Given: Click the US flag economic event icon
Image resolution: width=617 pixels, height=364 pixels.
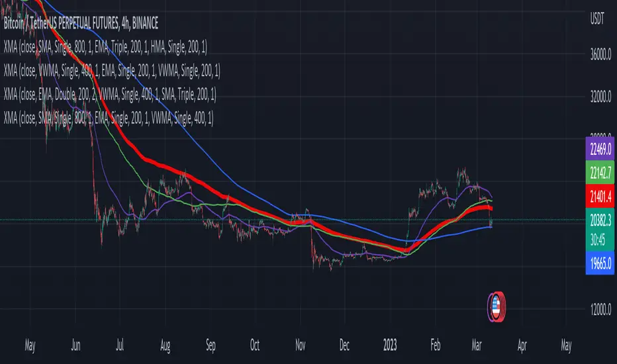Looking at the screenshot, I should pyautogui.click(x=496, y=305).
